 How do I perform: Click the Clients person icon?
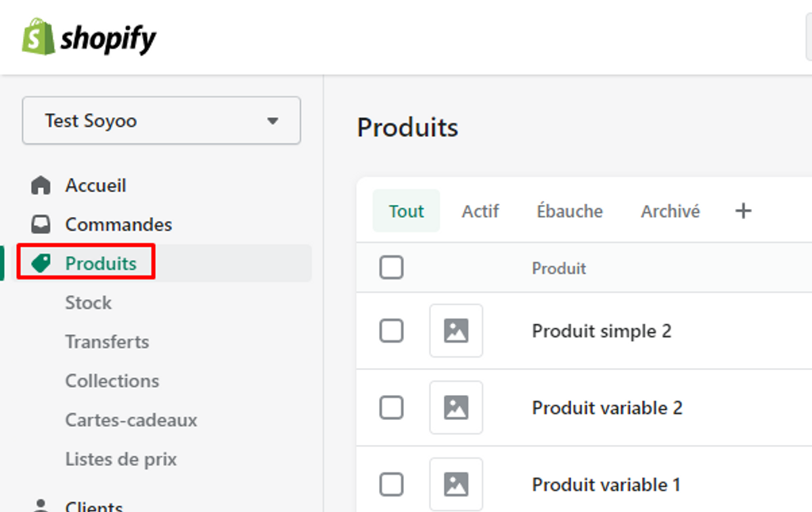point(41,506)
